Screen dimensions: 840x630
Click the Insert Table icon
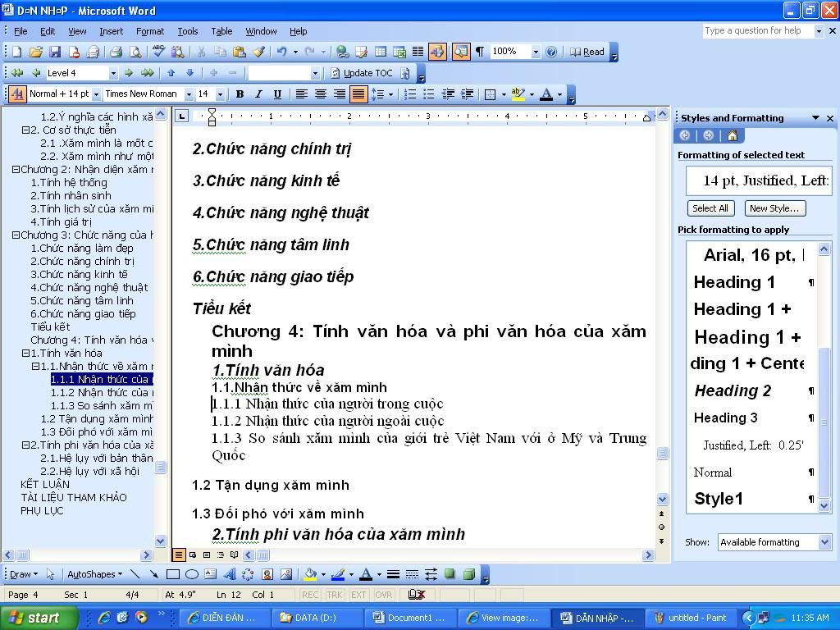[x=381, y=52]
